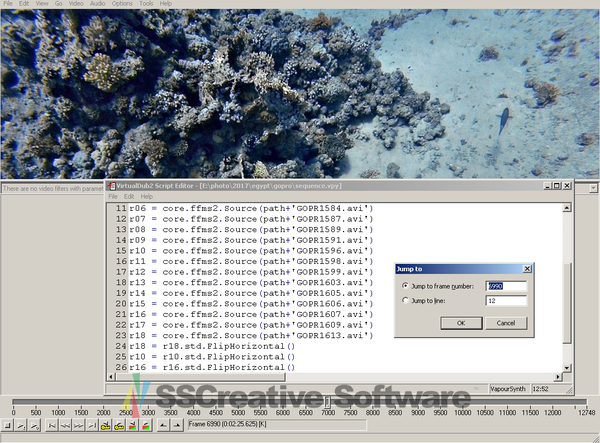Go to the end of video
The height and width of the screenshot is (443, 600).
click(x=92, y=425)
